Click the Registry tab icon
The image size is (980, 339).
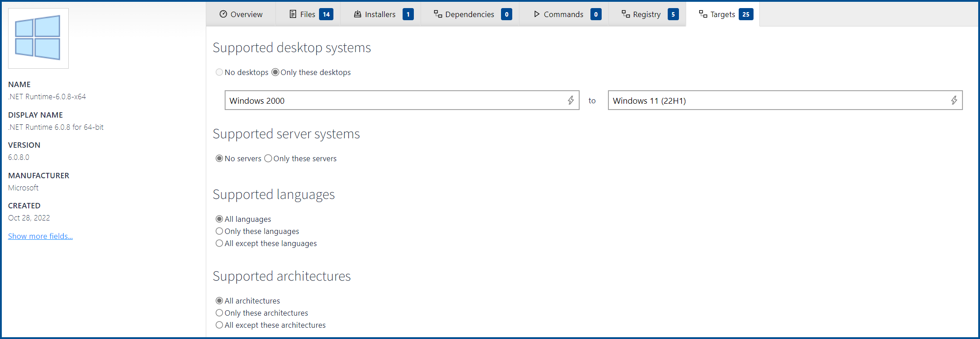tap(625, 14)
